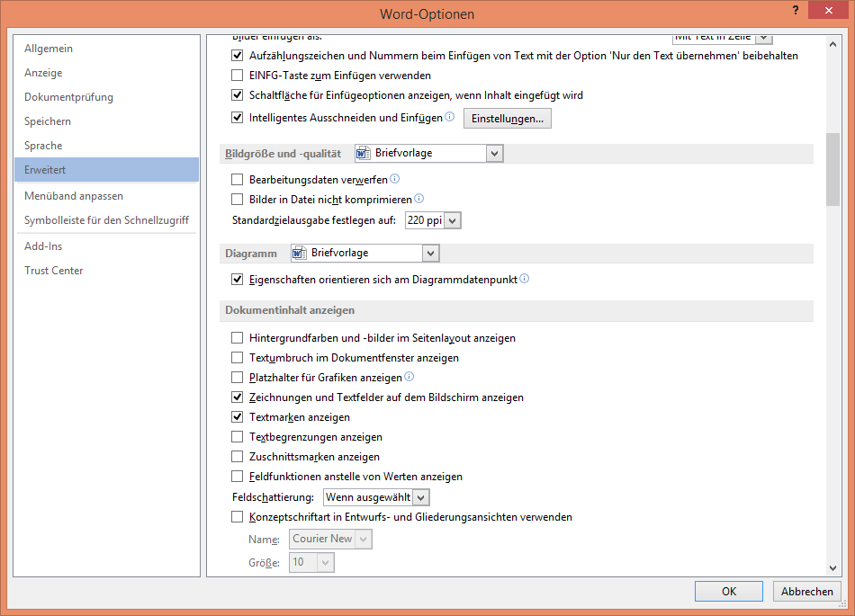
Task: Open the Feldschattierung dropdown
Action: [x=422, y=497]
